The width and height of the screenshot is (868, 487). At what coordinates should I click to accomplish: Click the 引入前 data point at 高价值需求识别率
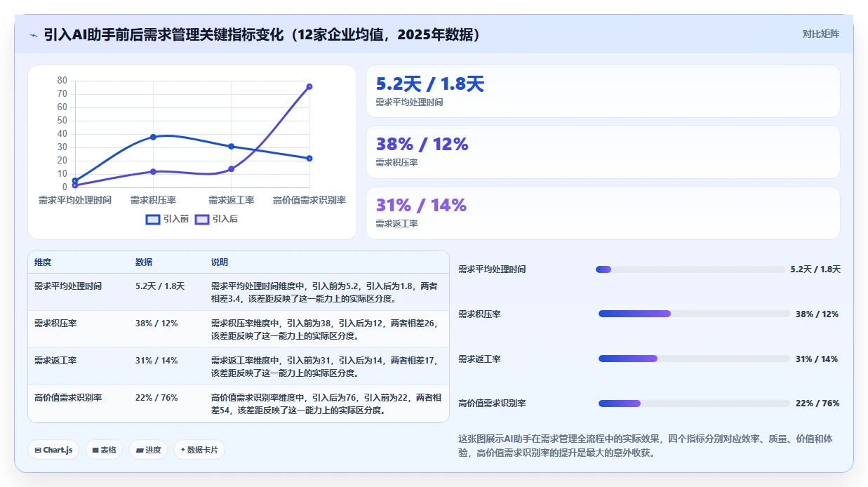tap(309, 158)
